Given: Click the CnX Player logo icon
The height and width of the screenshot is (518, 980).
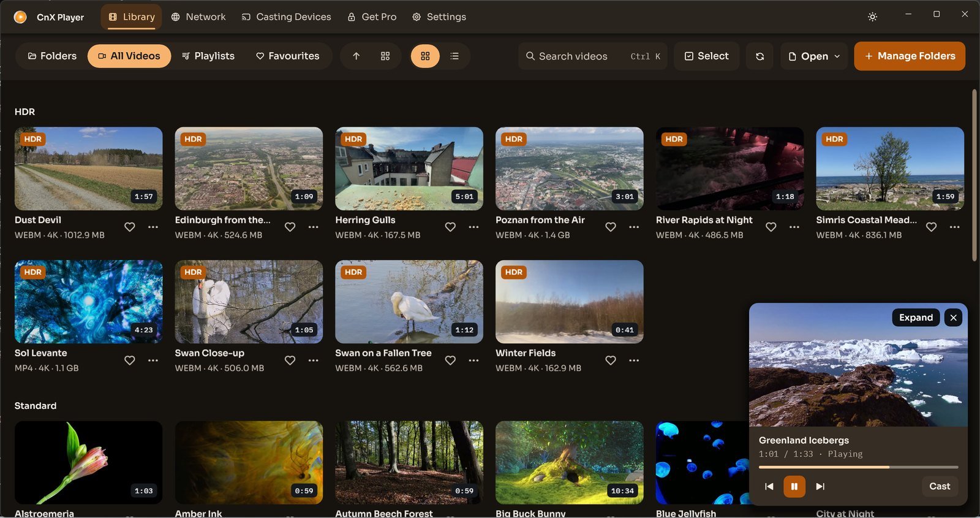Looking at the screenshot, I should click(x=20, y=17).
